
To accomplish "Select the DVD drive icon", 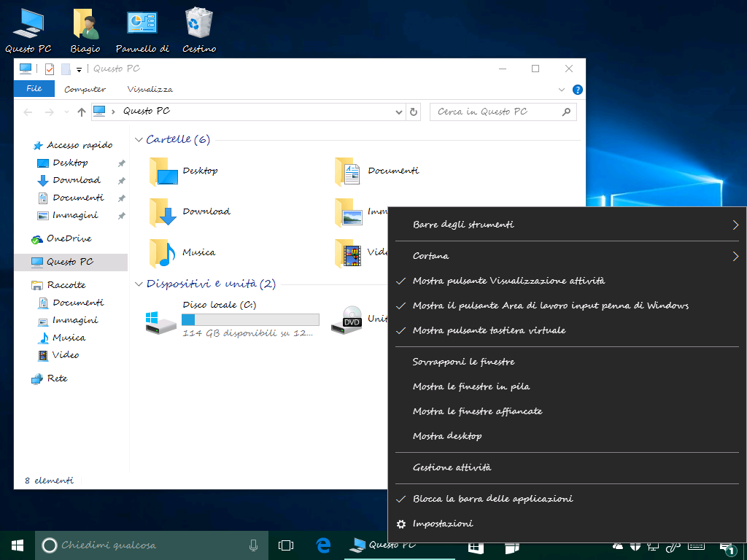I will [347, 320].
